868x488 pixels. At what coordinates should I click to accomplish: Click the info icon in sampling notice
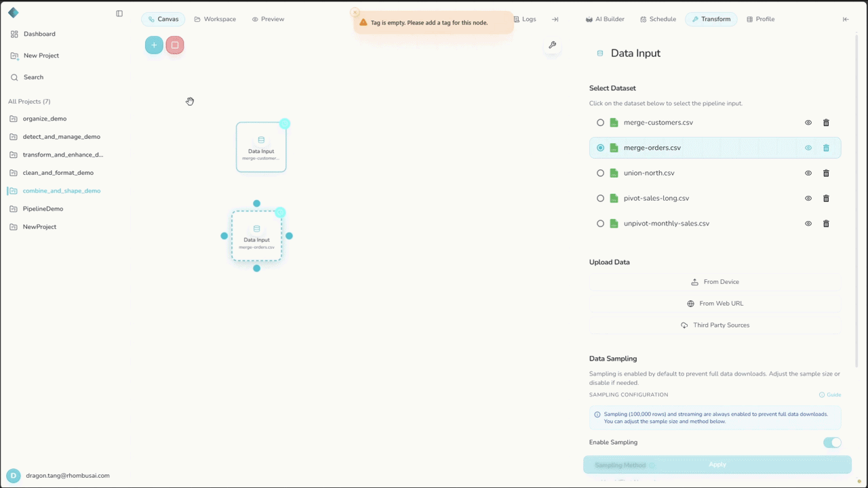point(597,414)
